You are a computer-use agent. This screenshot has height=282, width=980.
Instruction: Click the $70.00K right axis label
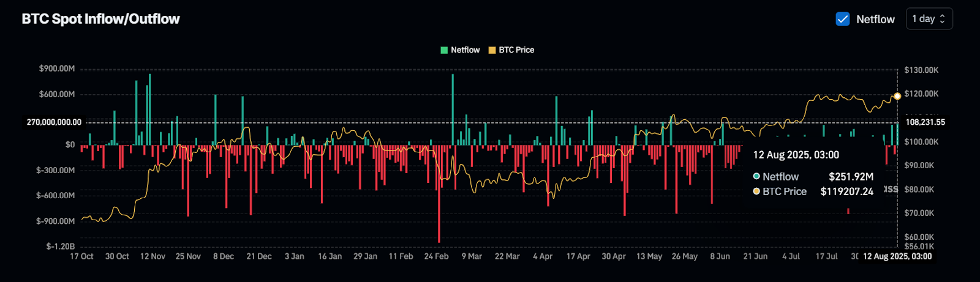(919, 213)
